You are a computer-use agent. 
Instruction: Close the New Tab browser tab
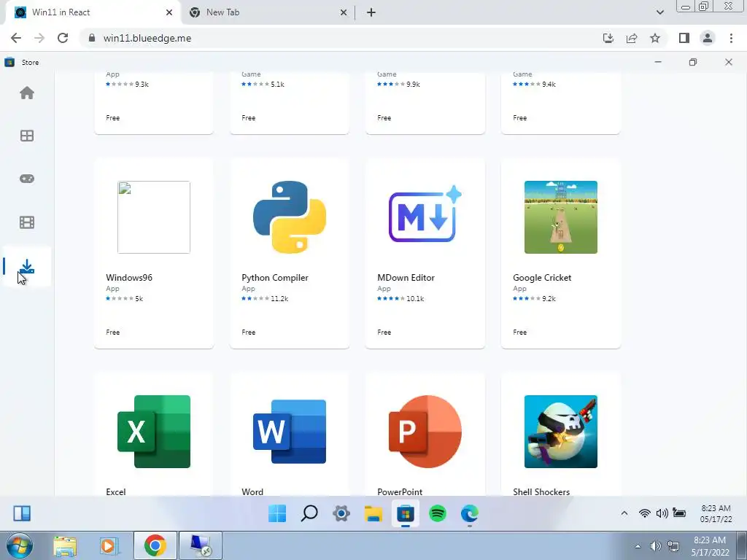click(344, 12)
